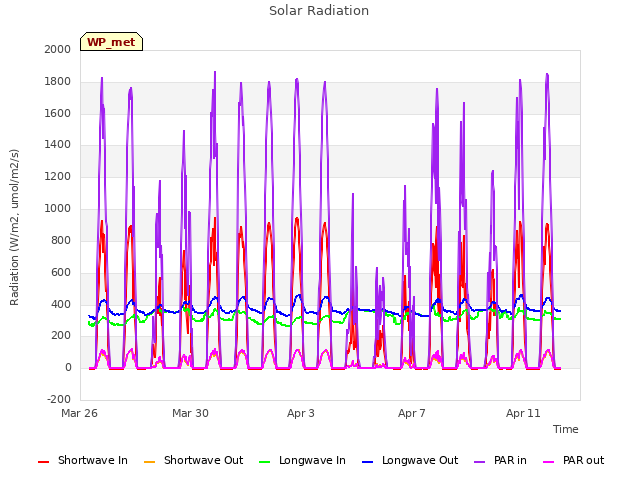
Task: Click the 1800 y-axis tick label
Action: (x=58, y=82)
